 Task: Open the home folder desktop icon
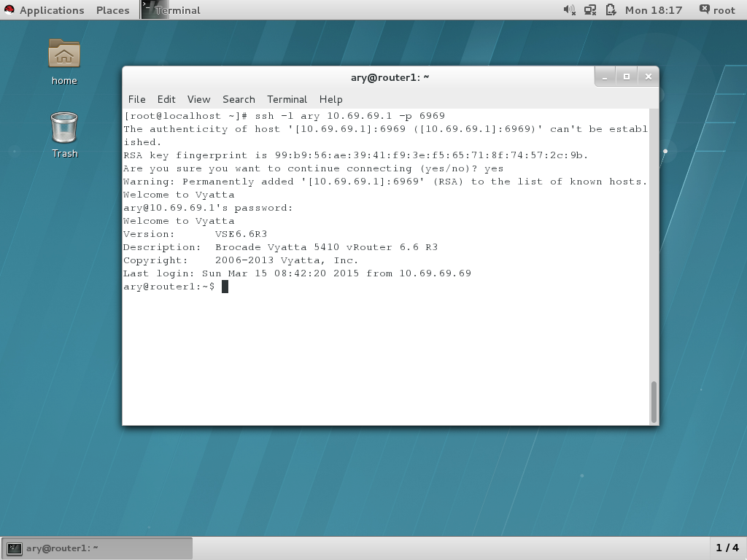click(64, 53)
